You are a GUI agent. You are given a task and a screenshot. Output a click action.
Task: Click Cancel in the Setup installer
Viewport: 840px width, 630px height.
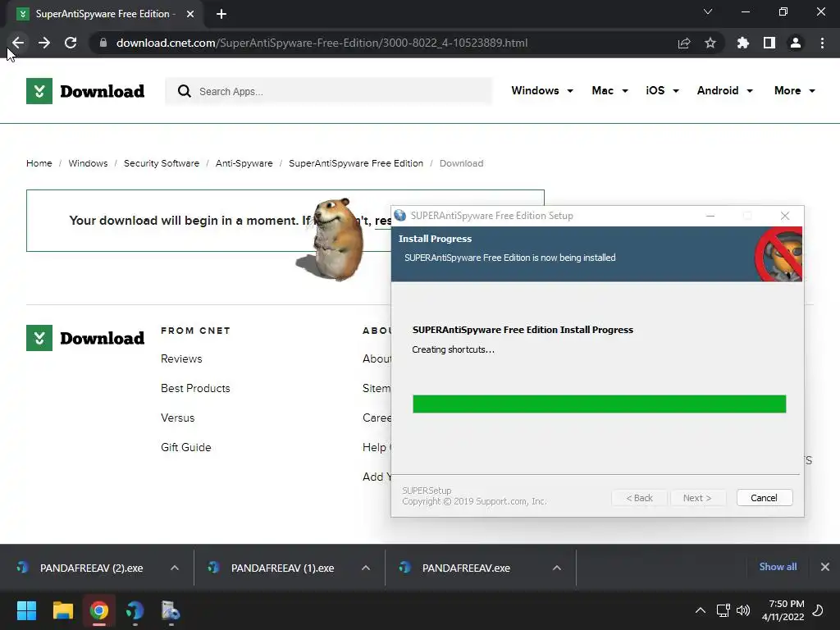click(x=764, y=498)
